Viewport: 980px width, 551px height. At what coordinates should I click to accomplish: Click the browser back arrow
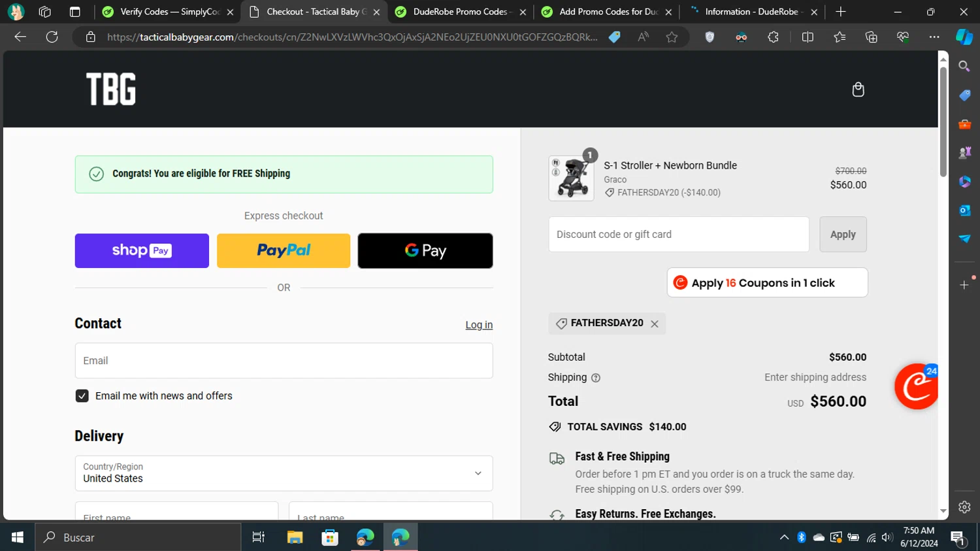tap(20, 37)
